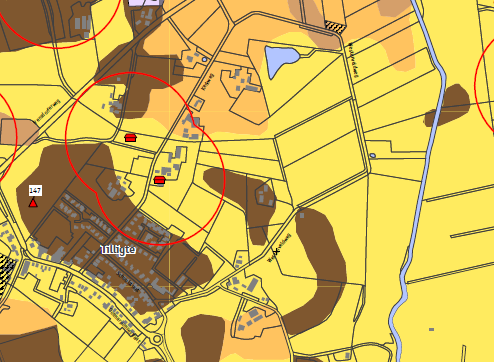Click the roundabout south of Tilligte

click(x=157, y=339)
